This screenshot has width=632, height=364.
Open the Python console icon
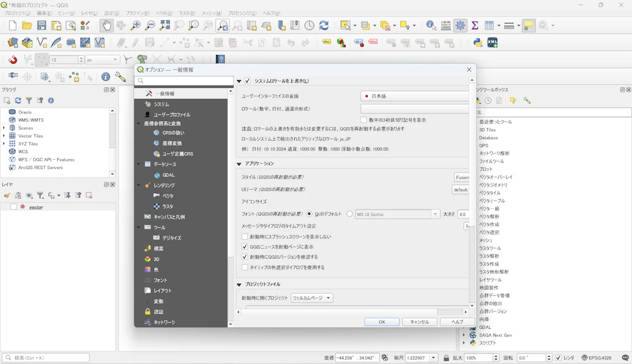coord(478,43)
